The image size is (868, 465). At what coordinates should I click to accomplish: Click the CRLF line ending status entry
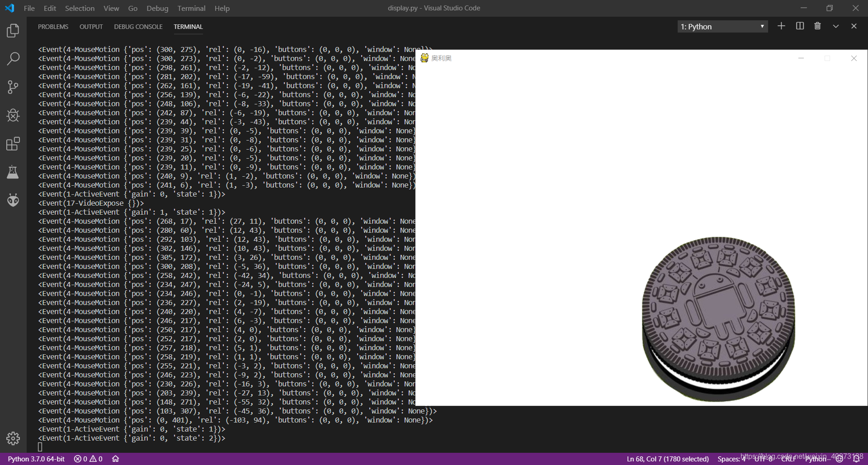click(x=788, y=459)
